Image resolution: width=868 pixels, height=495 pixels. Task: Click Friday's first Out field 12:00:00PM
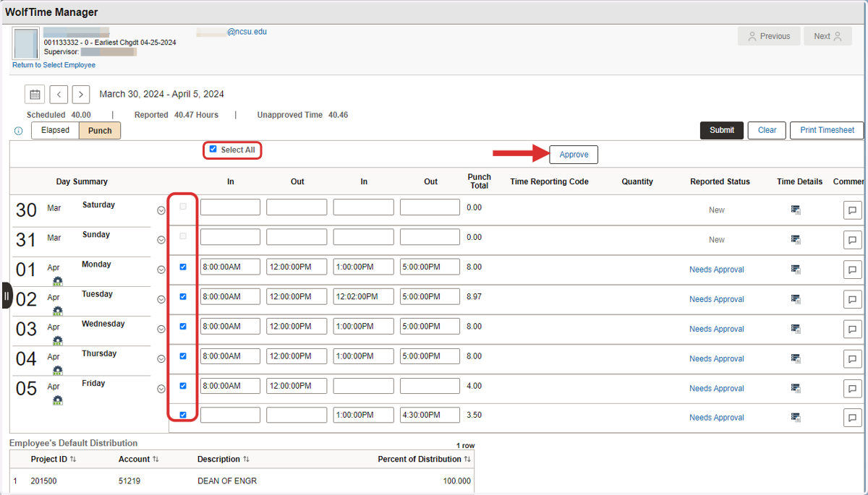click(297, 385)
